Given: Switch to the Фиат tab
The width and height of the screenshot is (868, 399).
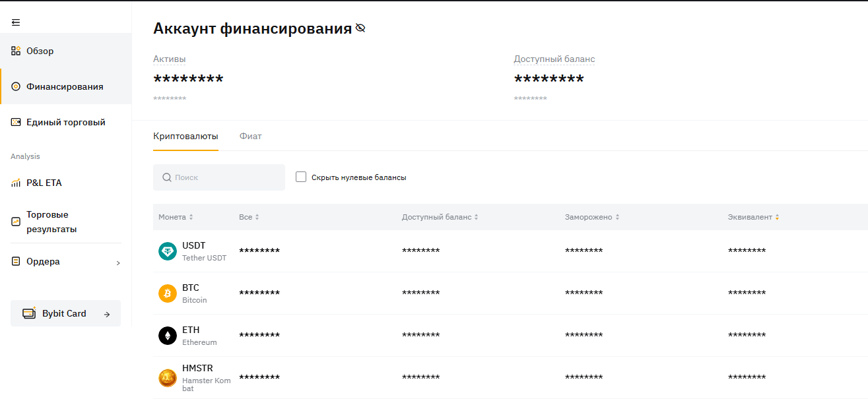Looking at the screenshot, I should [x=250, y=136].
